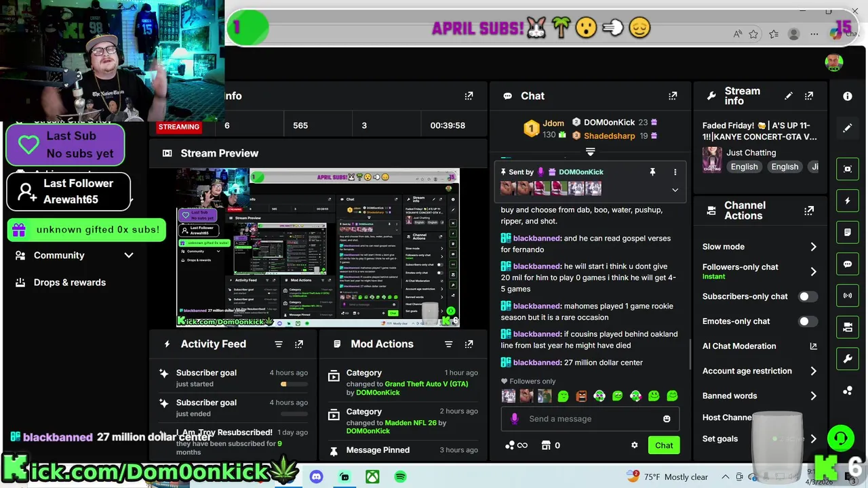The height and width of the screenshot is (488, 868).
Task: Toggle Emotes-only chat switch
Action: 807,321
